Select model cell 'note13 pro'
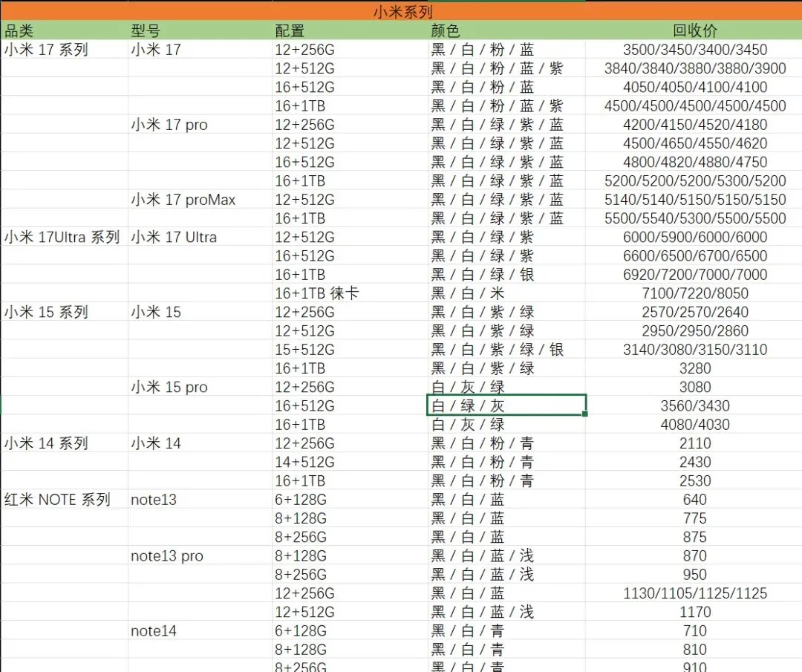 coord(200,556)
